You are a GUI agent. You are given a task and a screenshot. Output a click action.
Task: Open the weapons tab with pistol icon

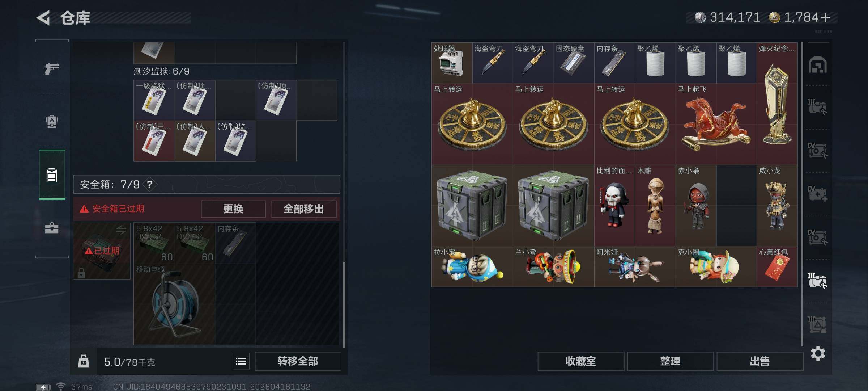point(52,68)
